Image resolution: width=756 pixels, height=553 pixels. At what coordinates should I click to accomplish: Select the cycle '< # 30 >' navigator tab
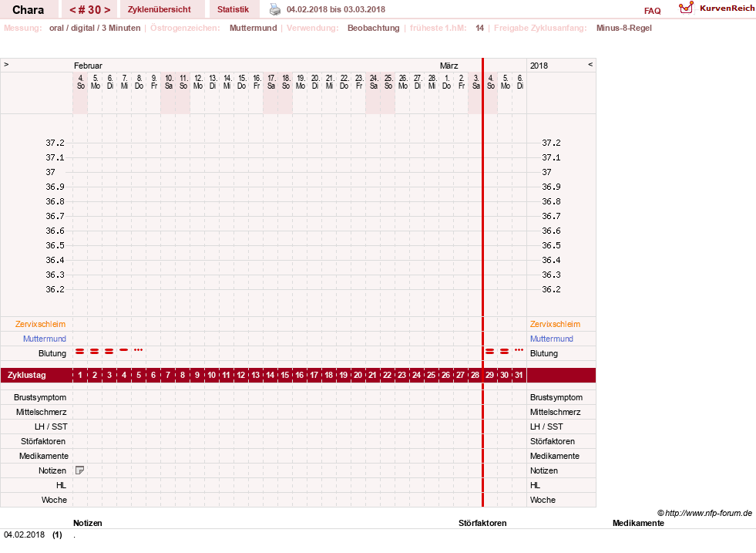pos(89,10)
